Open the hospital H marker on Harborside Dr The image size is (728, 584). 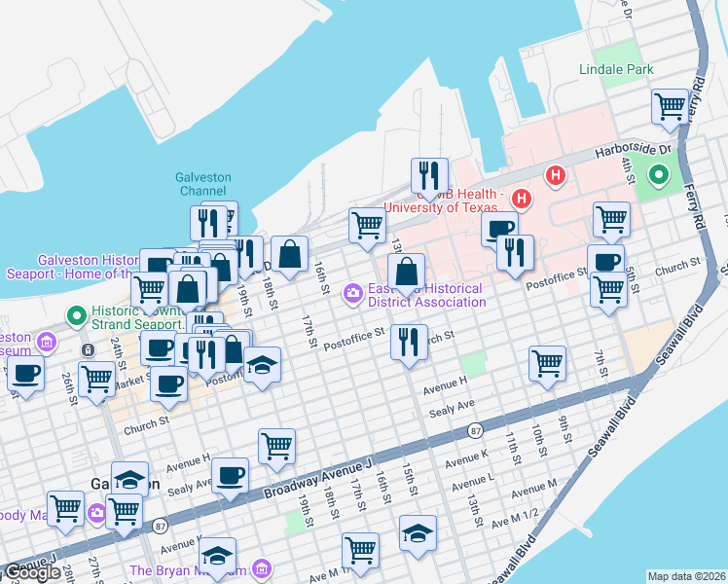556,176
